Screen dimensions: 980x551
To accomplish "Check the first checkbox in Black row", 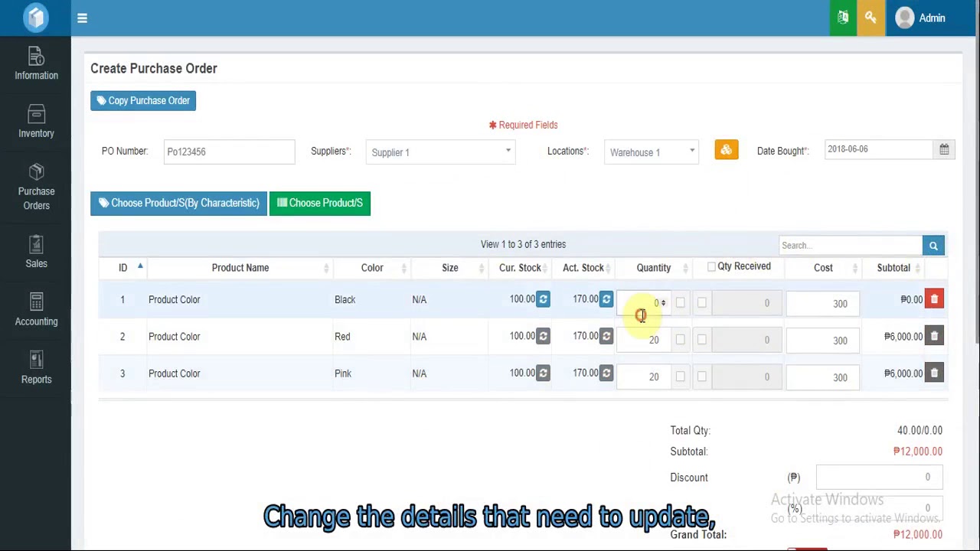I will click(680, 303).
